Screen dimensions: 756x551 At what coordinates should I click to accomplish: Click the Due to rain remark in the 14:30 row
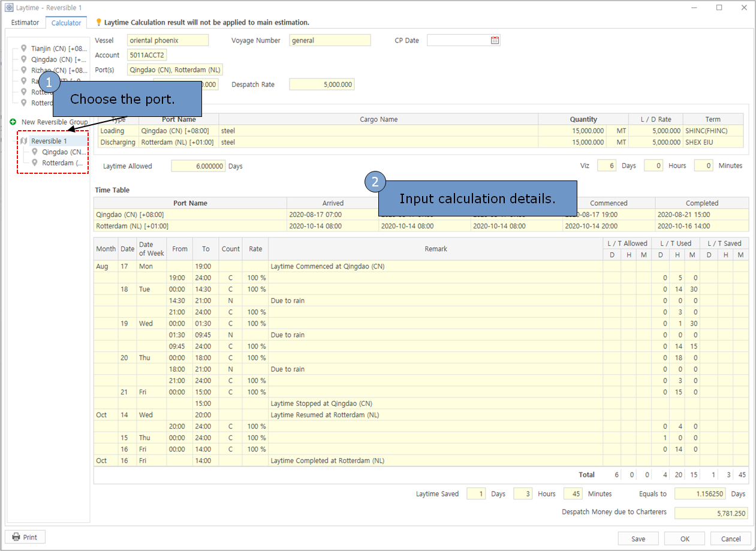tap(436, 300)
